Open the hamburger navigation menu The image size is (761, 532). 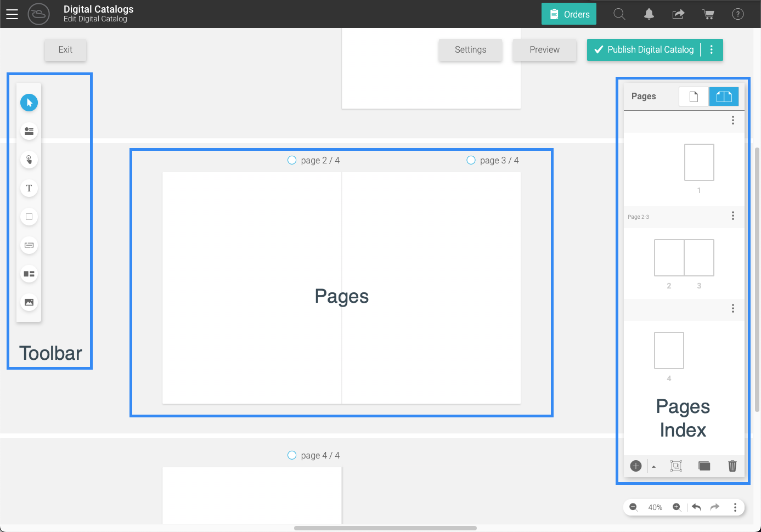12,14
